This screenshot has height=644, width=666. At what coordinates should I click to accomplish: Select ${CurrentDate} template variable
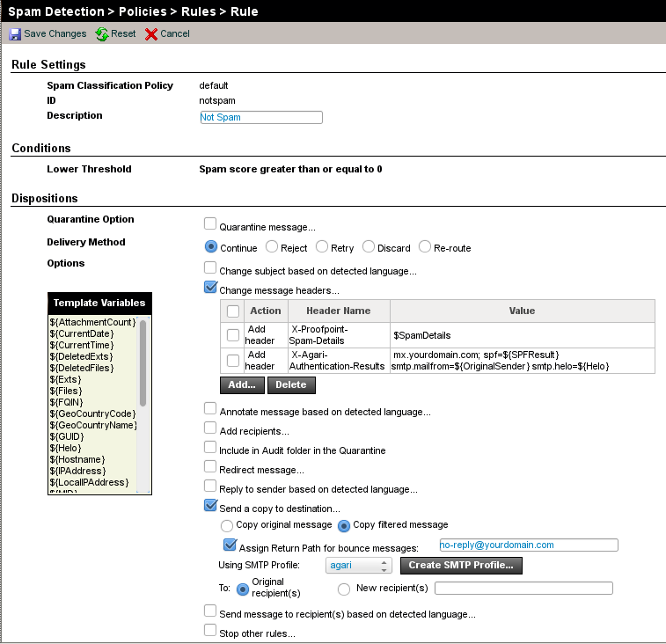(x=82, y=333)
